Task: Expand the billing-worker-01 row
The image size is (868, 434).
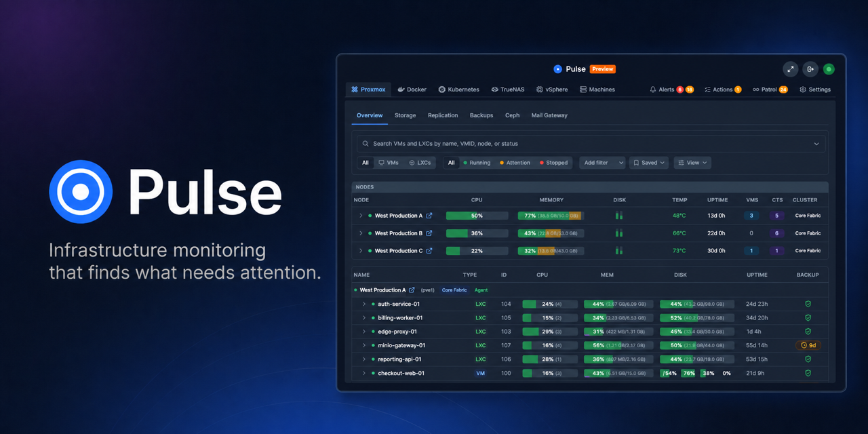Action: click(364, 318)
